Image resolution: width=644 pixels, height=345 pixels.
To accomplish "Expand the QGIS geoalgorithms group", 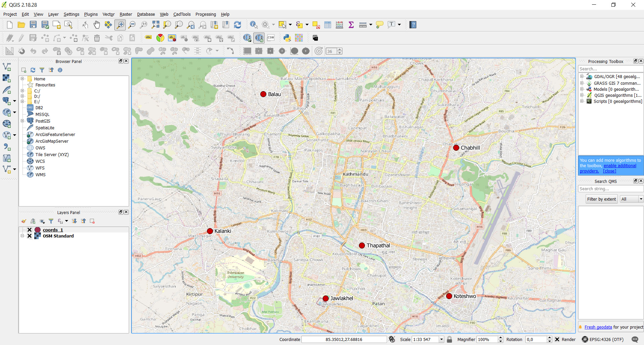I will pyautogui.click(x=582, y=95).
